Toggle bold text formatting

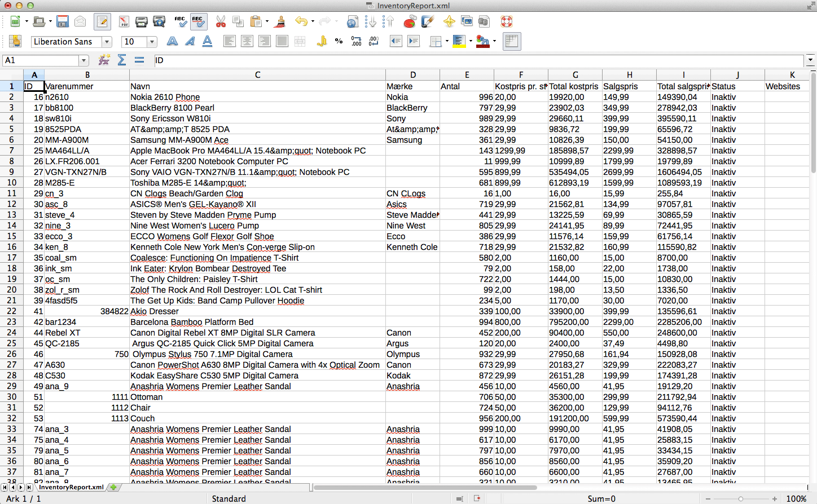click(x=172, y=41)
